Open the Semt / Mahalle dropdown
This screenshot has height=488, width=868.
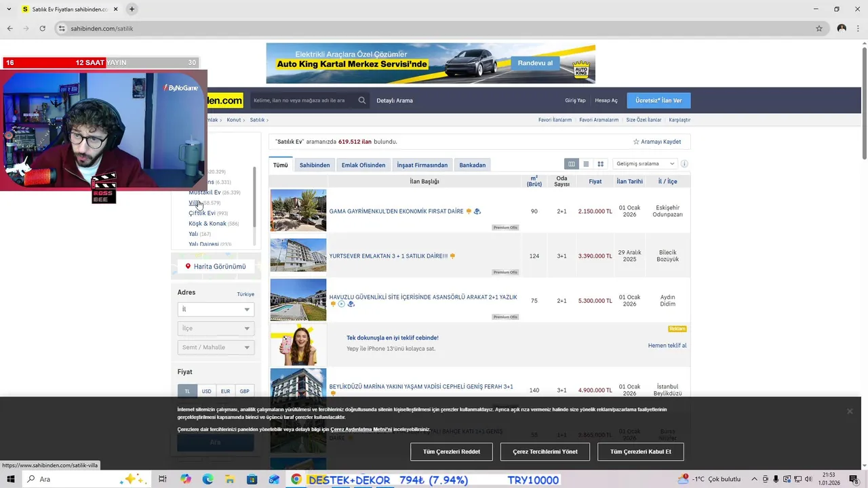tap(216, 347)
